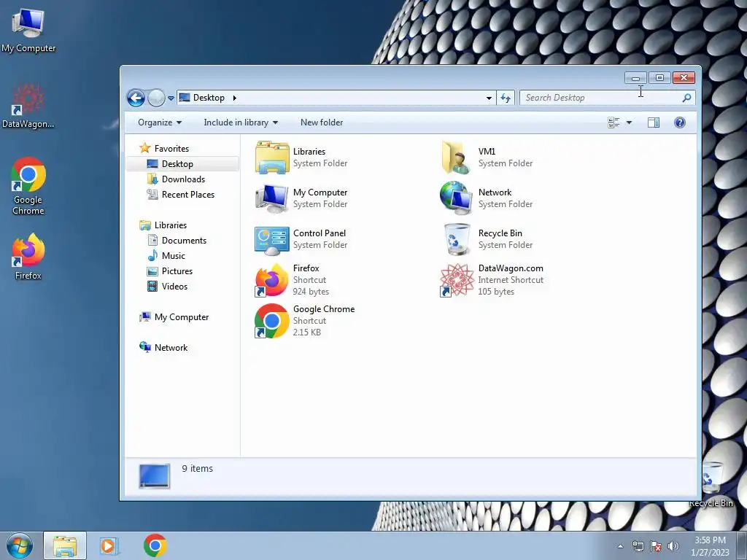Image resolution: width=747 pixels, height=560 pixels.
Task: Select Favorites in the navigation pane
Action: pyautogui.click(x=164, y=149)
